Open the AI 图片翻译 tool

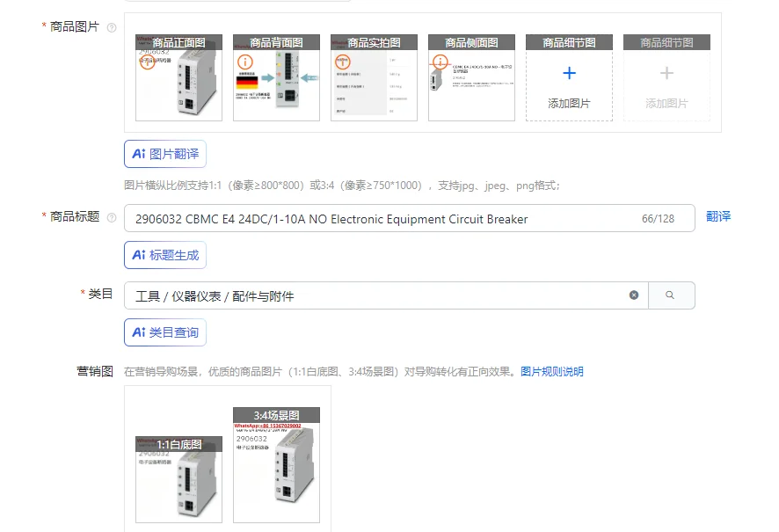[165, 154]
